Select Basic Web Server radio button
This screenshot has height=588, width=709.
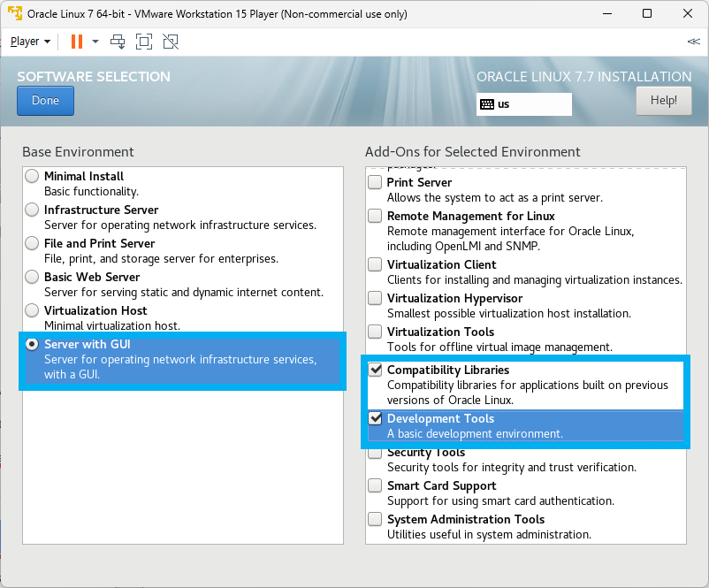32,277
